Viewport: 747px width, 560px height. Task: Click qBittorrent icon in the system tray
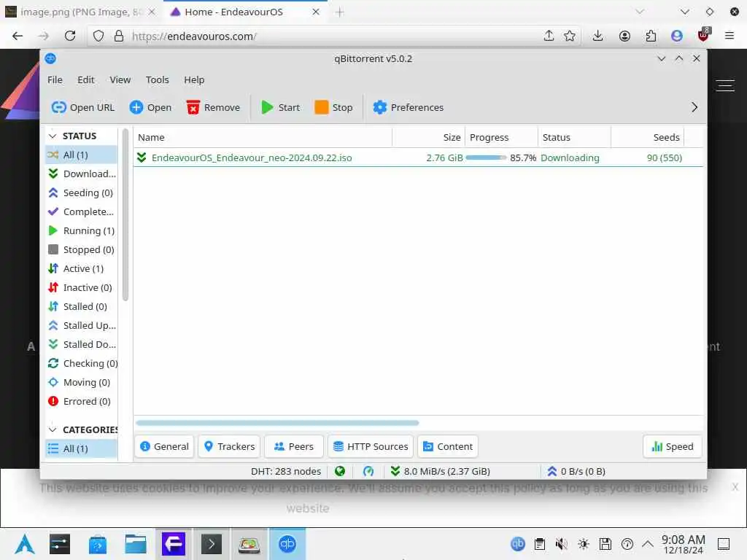click(518, 543)
